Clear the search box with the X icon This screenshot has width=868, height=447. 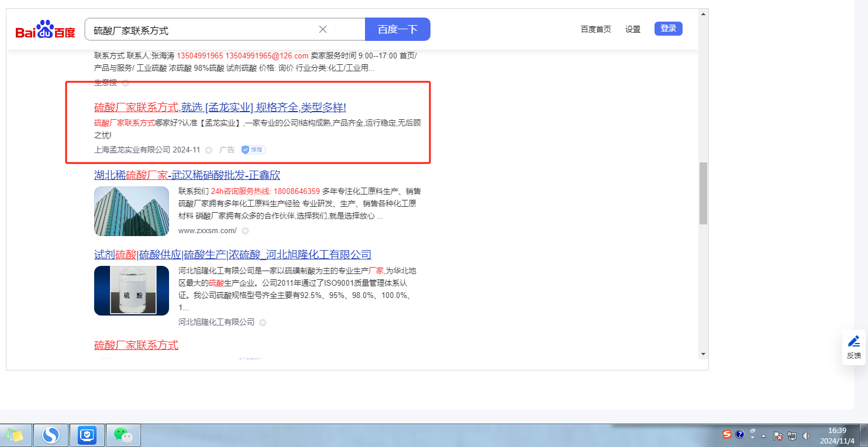pyautogui.click(x=323, y=29)
